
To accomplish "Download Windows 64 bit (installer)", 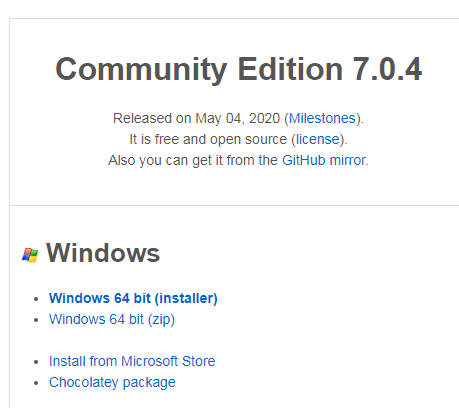I will click(133, 298).
